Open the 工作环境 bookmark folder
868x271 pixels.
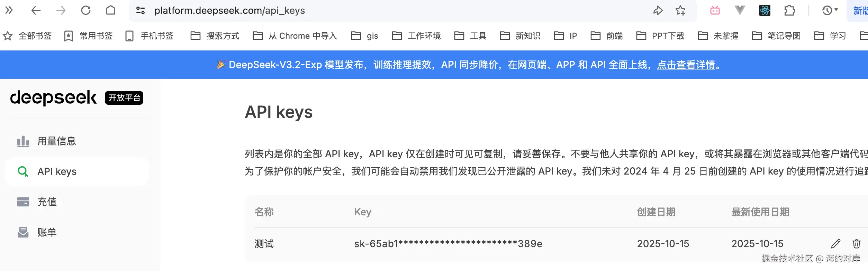(416, 36)
